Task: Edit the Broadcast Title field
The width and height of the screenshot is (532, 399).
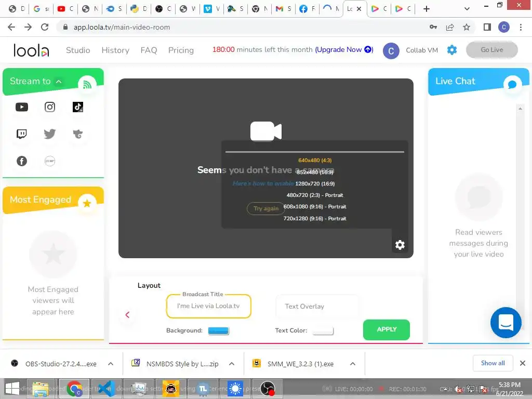Action: (209, 306)
